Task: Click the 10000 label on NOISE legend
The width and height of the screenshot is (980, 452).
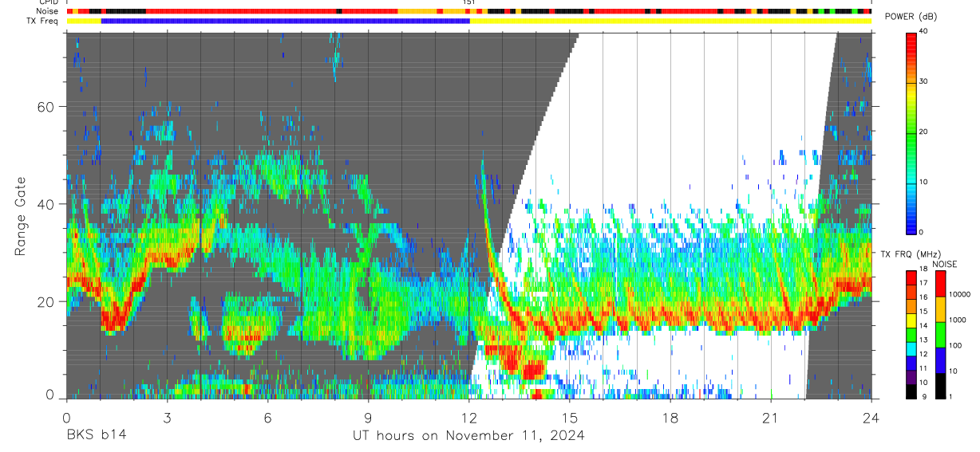Action: [x=959, y=295]
